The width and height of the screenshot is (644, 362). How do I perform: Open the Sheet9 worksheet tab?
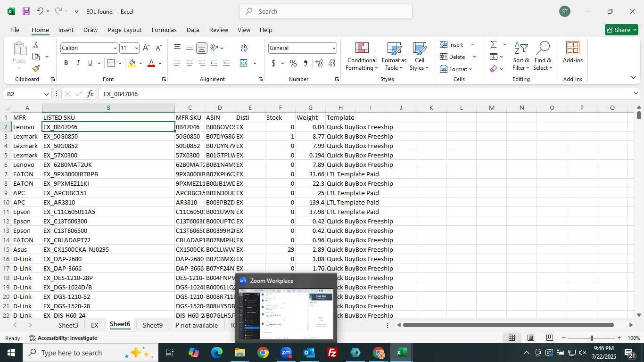153,325
